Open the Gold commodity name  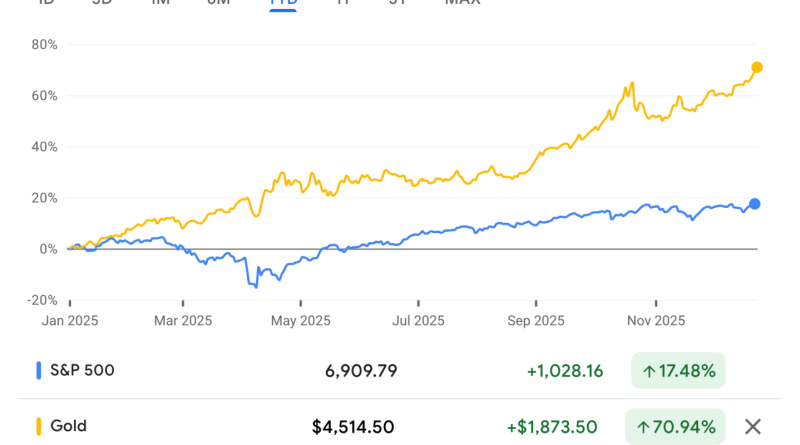[68, 427]
